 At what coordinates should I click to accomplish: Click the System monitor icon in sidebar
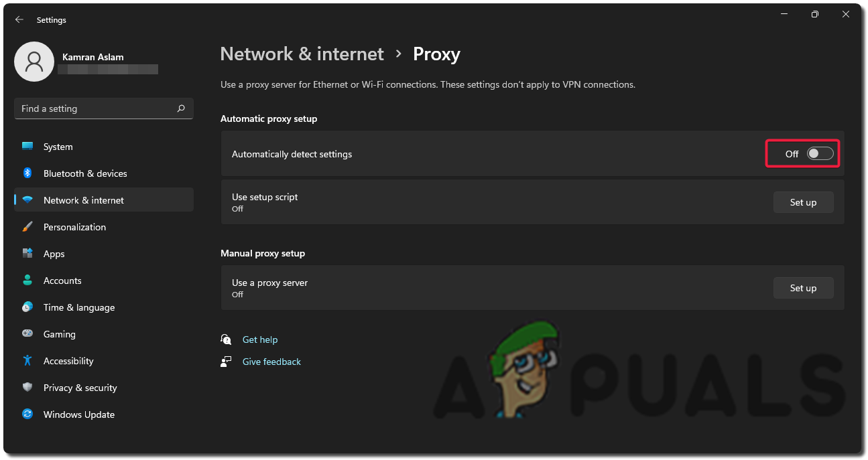tap(27, 147)
